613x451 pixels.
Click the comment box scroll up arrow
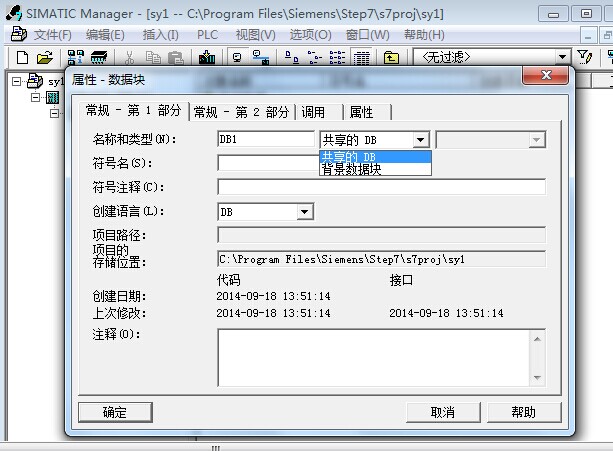537,339
